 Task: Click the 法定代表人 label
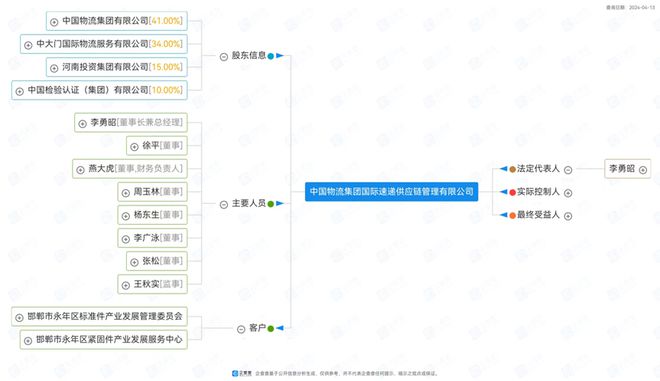pyautogui.click(x=538, y=168)
